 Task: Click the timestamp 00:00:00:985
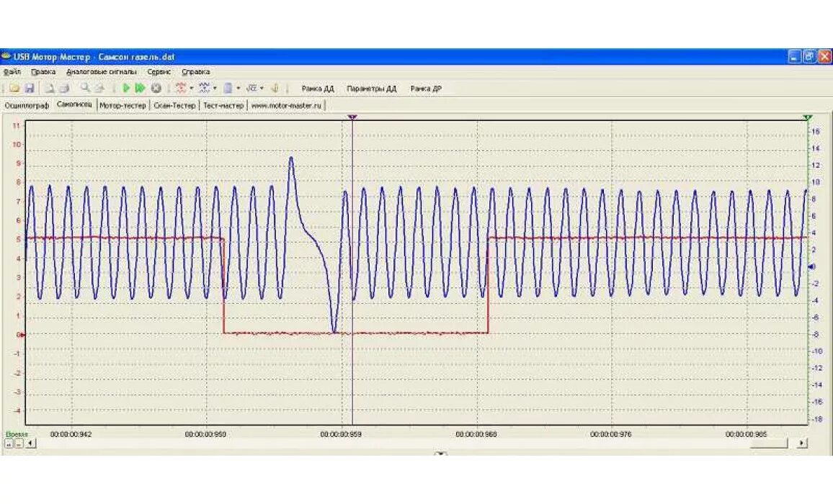747,434
